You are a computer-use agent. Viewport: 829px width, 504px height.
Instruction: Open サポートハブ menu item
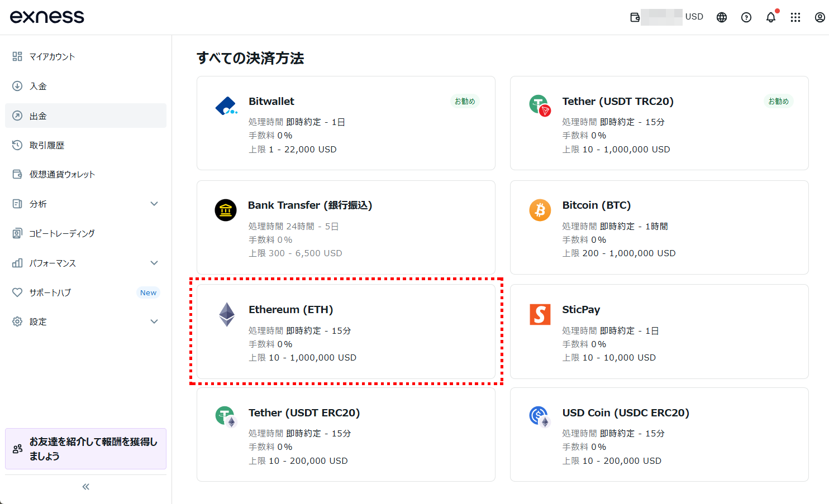85,292
